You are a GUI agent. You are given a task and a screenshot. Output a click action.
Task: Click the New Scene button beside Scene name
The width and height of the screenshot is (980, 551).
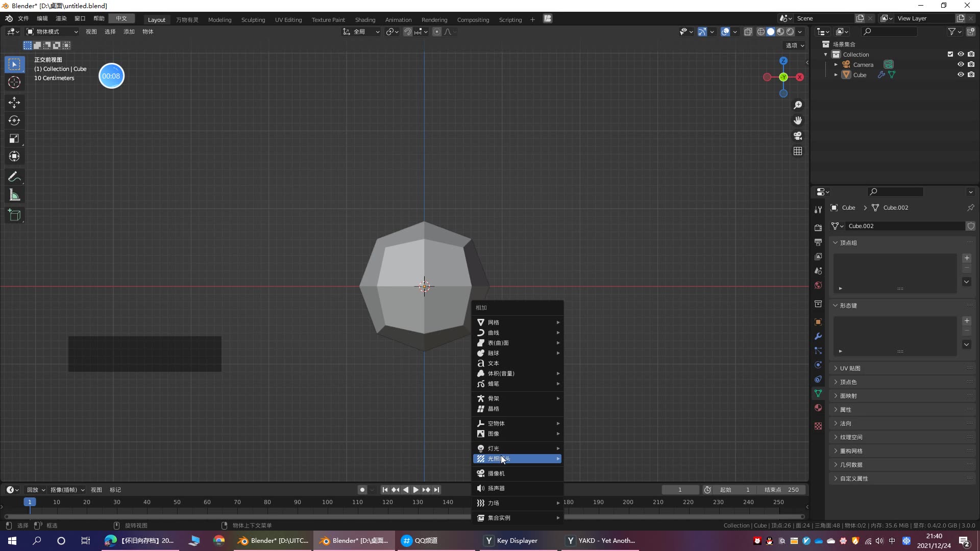click(860, 18)
